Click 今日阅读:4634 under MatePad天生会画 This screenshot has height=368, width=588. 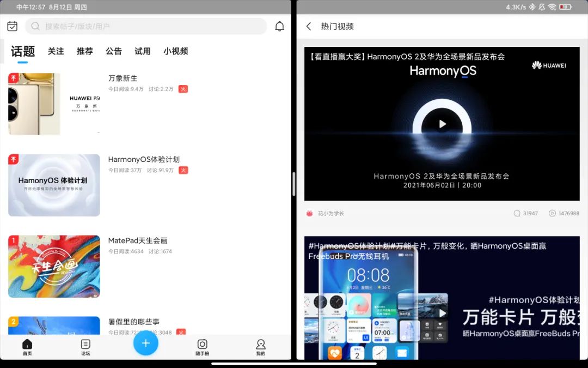click(126, 251)
